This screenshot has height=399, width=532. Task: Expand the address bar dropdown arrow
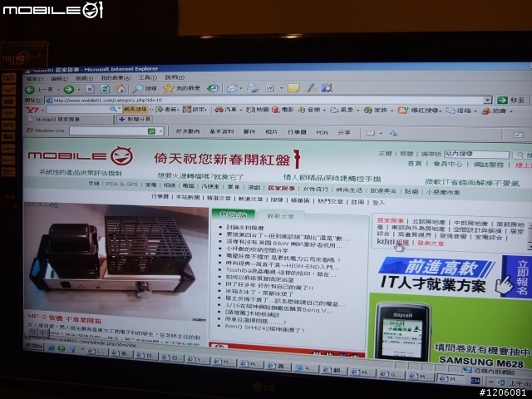[488, 100]
